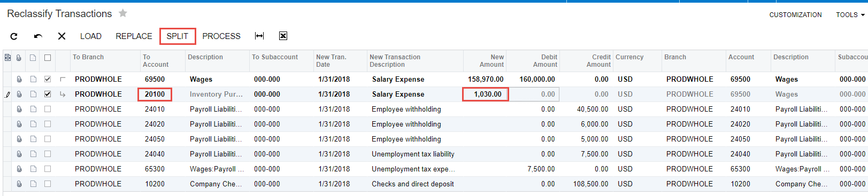The image size is (868, 196).
Task: Select the Debit Amount cell 7,500.00
Action: point(533,169)
